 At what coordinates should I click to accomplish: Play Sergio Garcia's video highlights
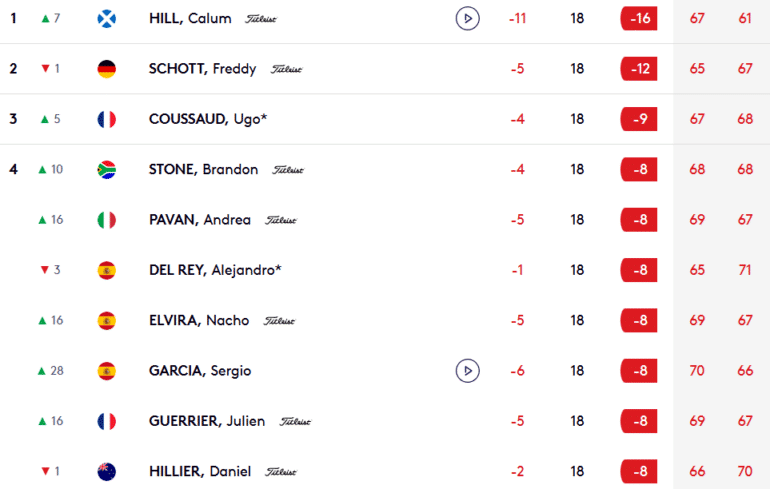tap(467, 371)
